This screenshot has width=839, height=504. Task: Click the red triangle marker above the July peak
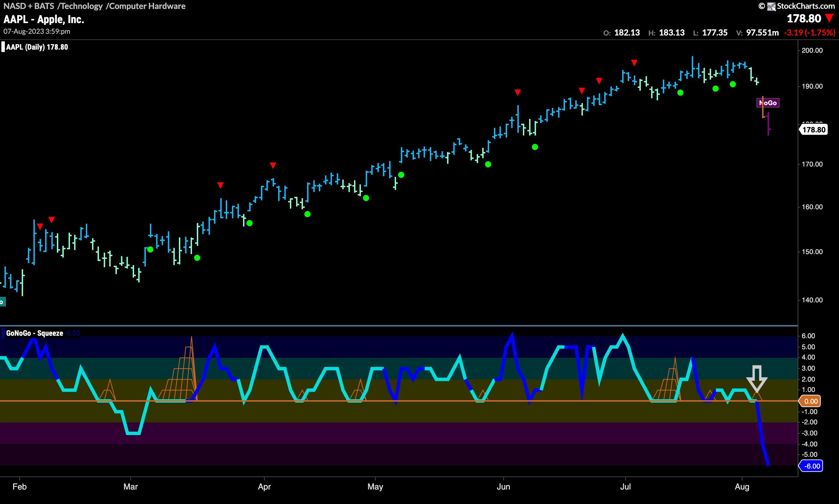pyautogui.click(x=634, y=63)
